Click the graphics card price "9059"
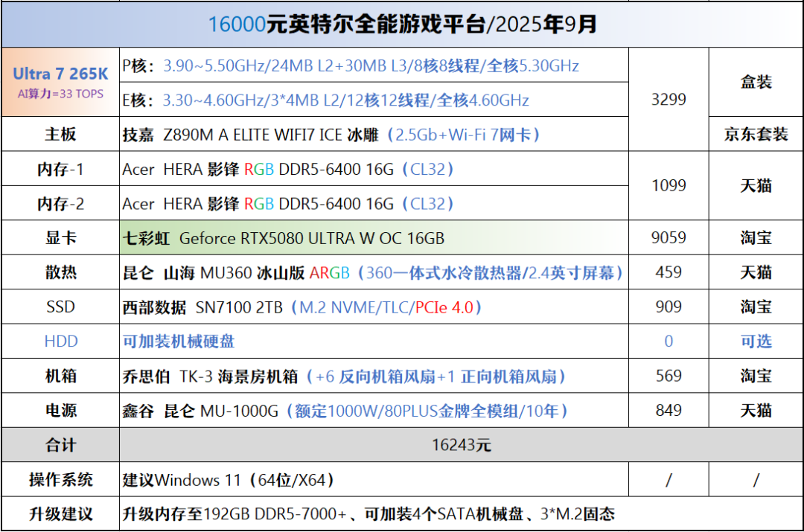The height and width of the screenshot is (532, 804). point(669,238)
